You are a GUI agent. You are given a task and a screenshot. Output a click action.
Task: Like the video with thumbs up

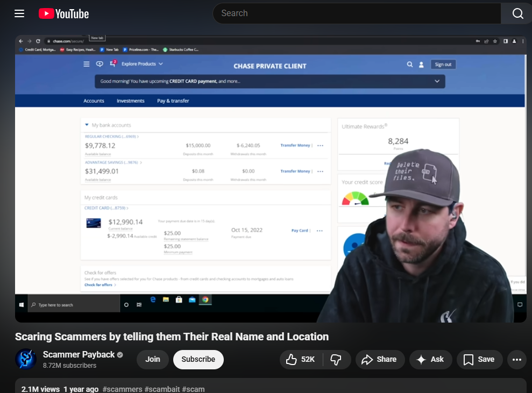pos(300,359)
